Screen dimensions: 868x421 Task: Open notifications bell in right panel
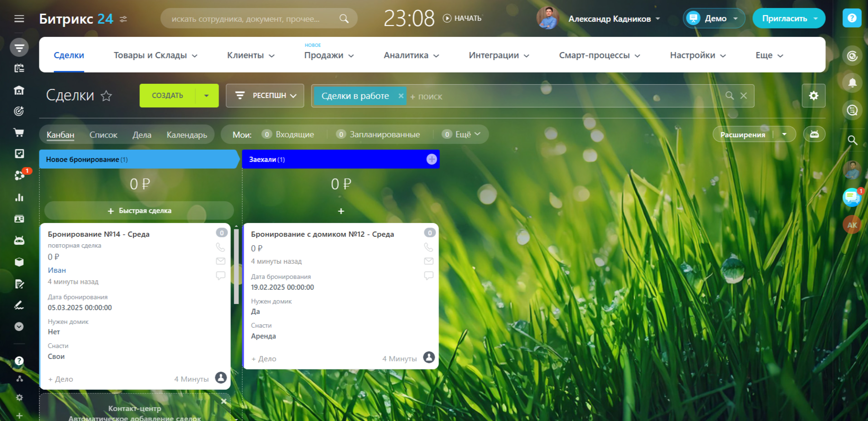pos(852,83)
